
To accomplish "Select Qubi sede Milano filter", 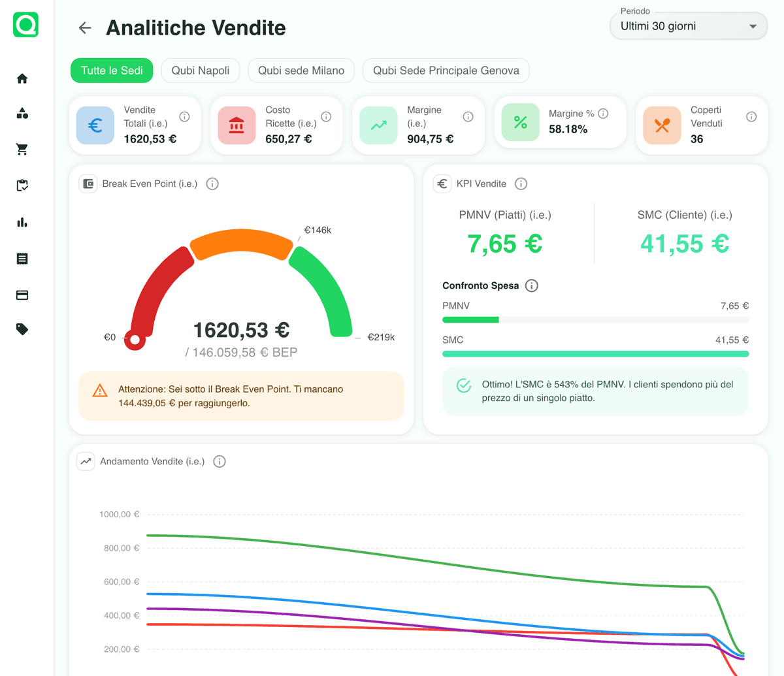I will [301, 71].
